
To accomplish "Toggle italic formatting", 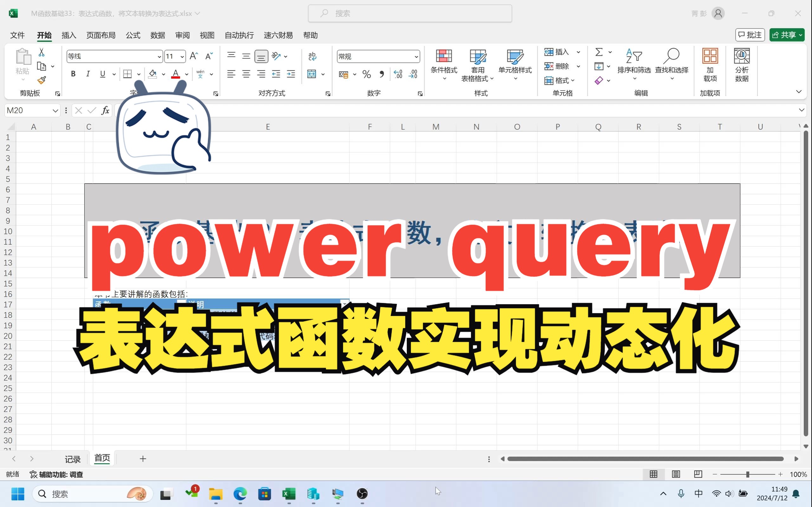I will click(x=88, y=74).
